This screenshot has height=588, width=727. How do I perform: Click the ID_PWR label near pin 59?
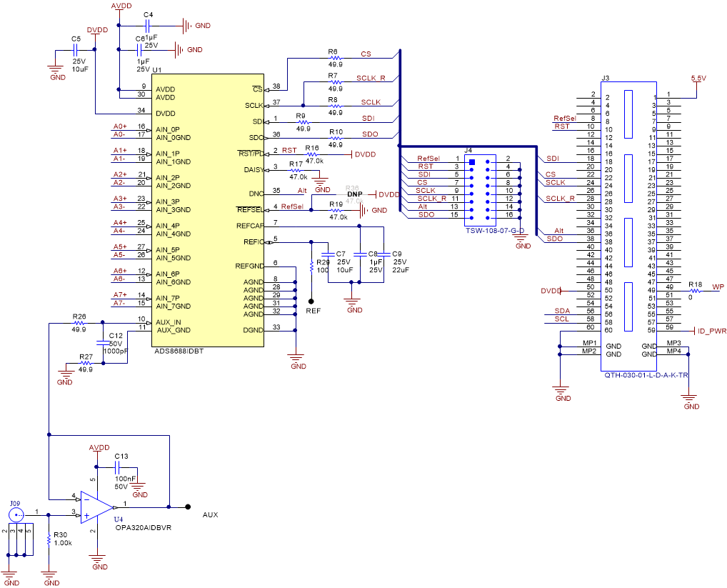tap(711, 331)
